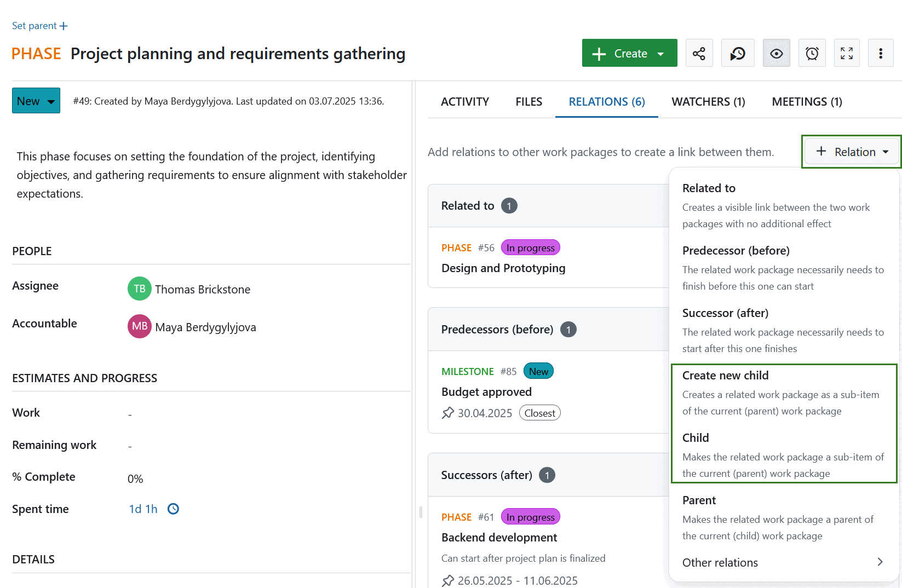The height and width of the screenshot is (588, 902).
Task: Toggle watching via the eye icon
Action: coord(776,53)
